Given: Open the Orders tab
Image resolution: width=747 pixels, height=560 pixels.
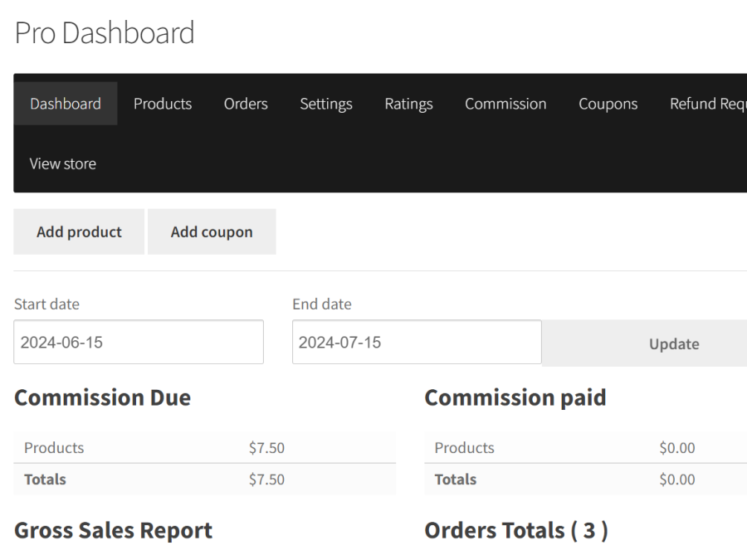Looking at the screenshot, I should point(245,103).
